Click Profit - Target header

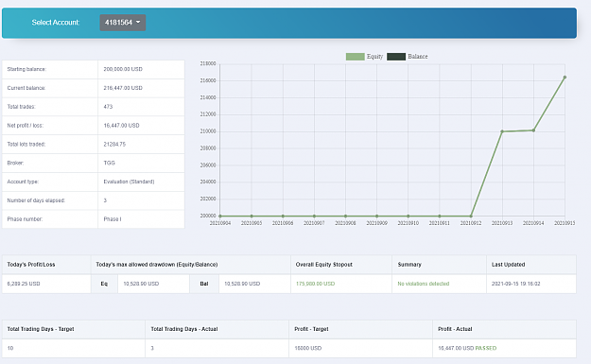click(311, 329)
